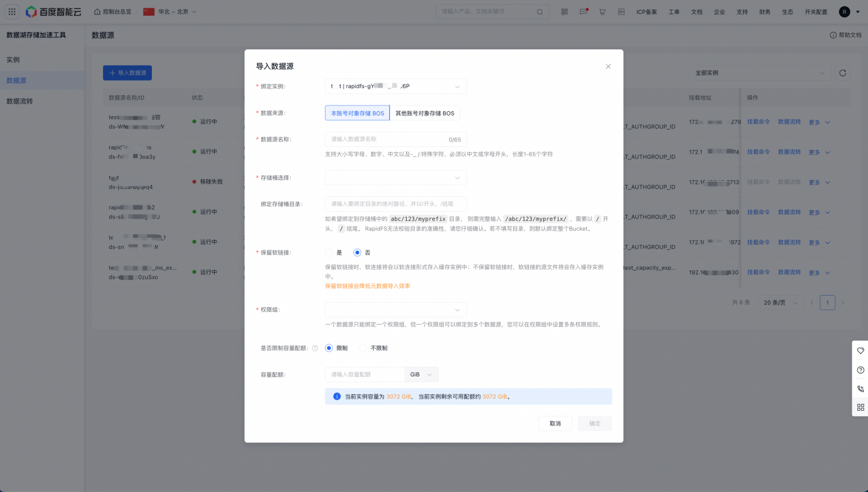This screenshot has width=868, height=492.
Task: Open the GiB unit dropdown
Action: [421, 375]
